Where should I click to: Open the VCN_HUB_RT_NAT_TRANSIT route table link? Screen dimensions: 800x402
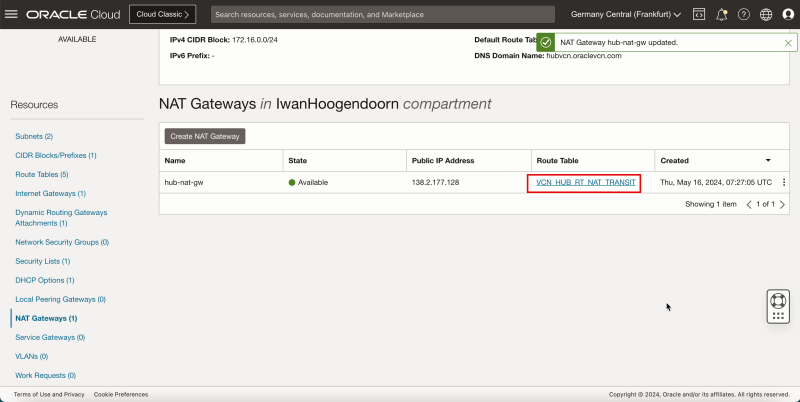585,182
